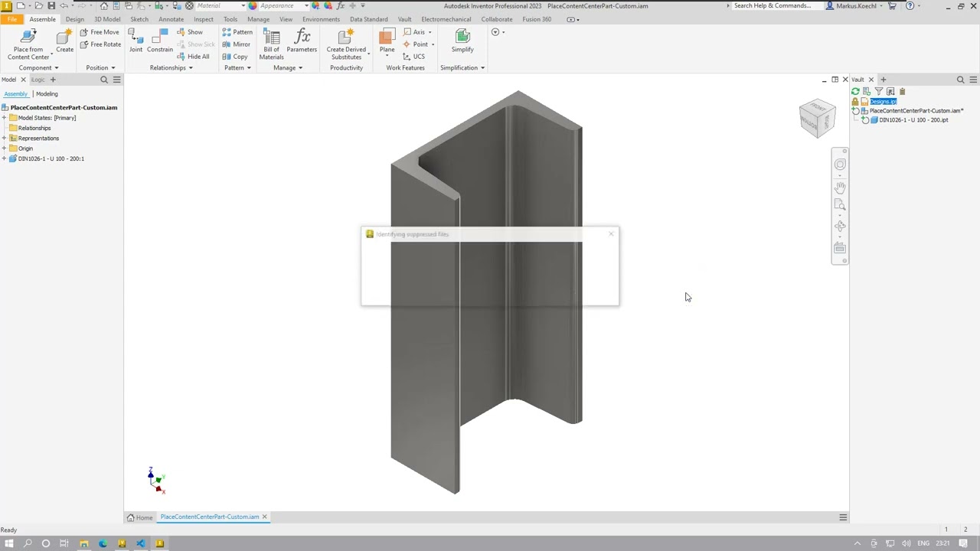Switch to the Design ribbon tab

75,19
